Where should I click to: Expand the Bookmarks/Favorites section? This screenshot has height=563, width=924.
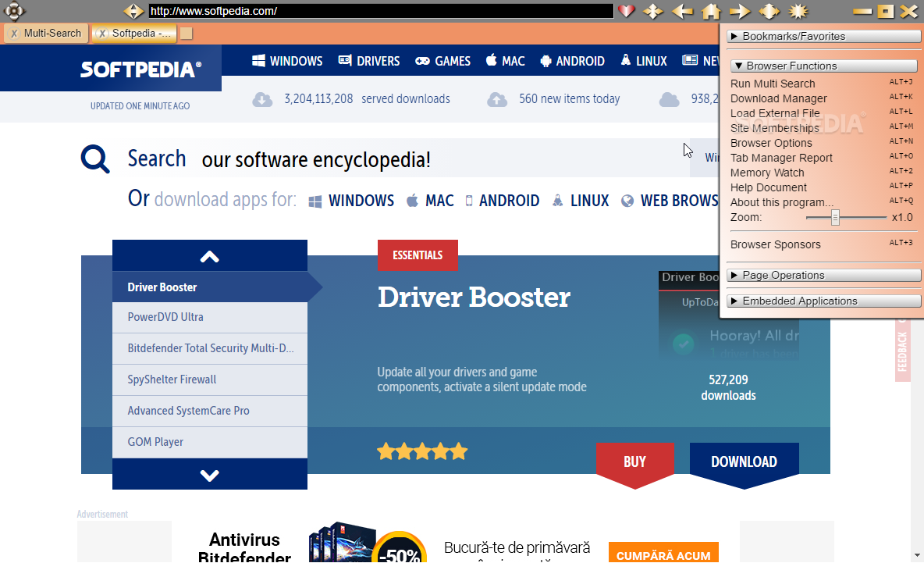[823, 37]
